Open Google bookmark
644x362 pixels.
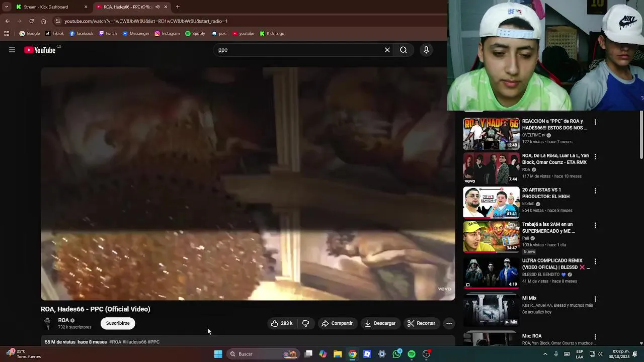(30, 34)
